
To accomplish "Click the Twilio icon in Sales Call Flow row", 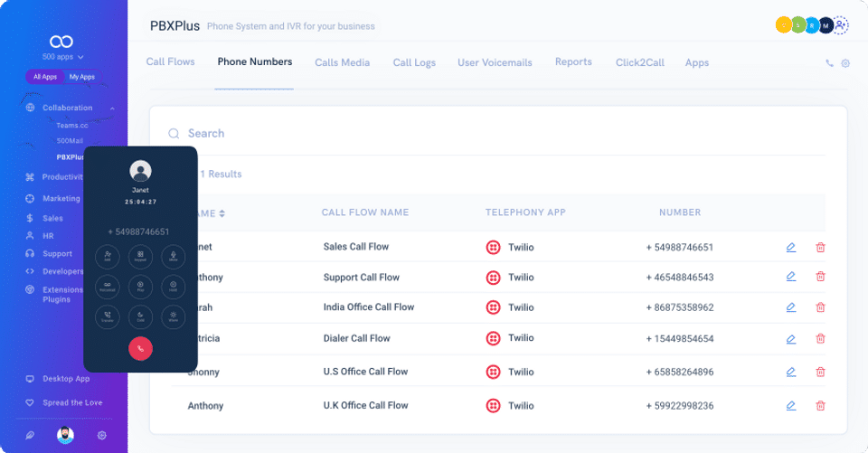I will (x=494, y=247).
